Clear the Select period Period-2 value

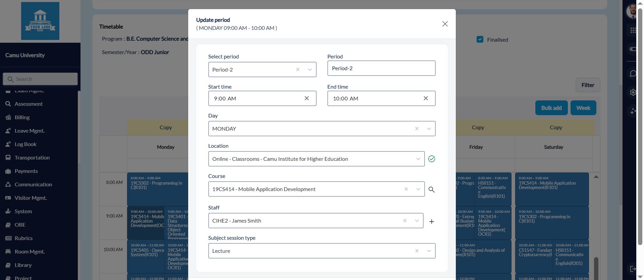[x=298, y=69]
